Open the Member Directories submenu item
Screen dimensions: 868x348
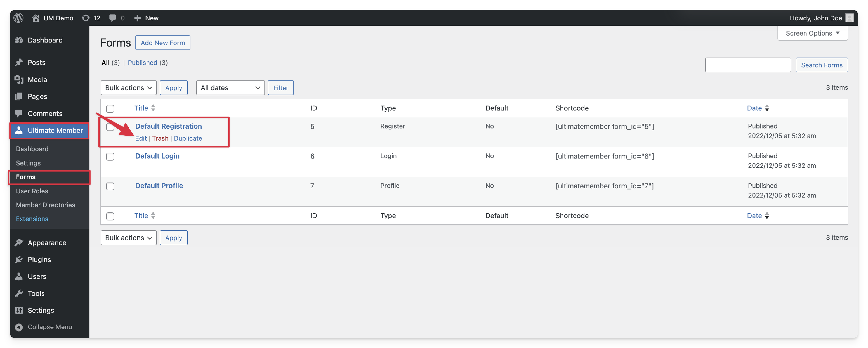pos(45,205)
